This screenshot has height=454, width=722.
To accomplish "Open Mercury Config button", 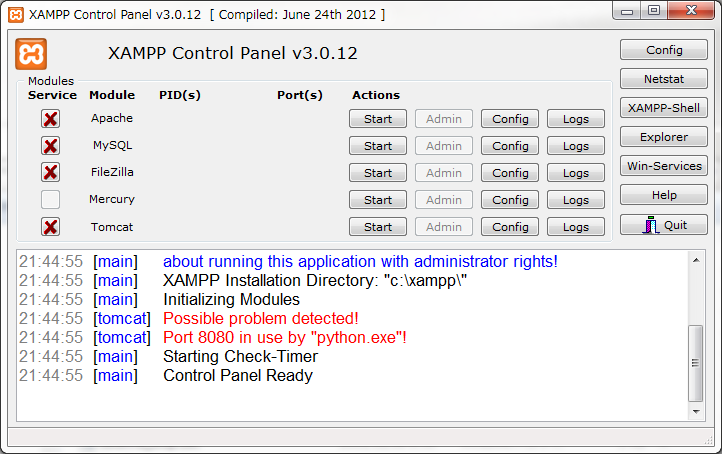I will (510, 200).
